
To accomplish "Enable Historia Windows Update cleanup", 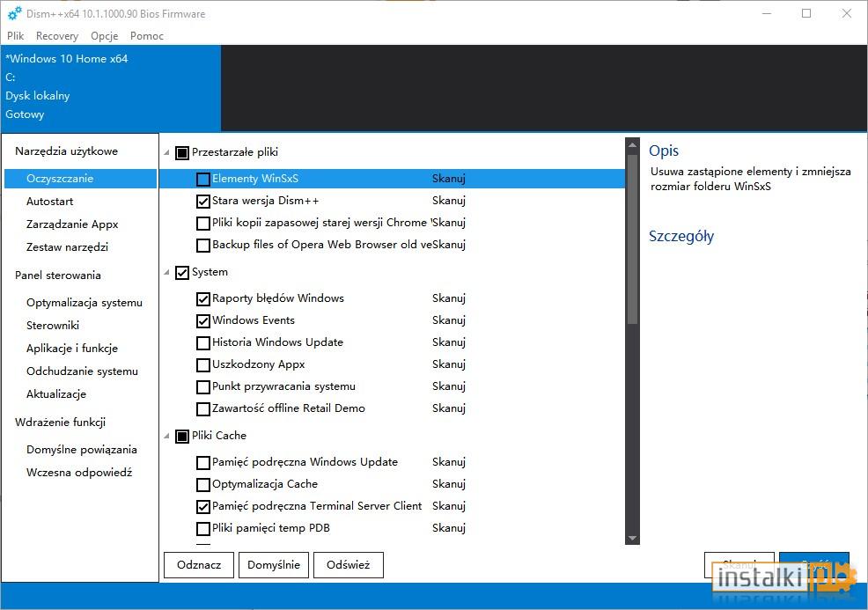I will click(202, 342).
